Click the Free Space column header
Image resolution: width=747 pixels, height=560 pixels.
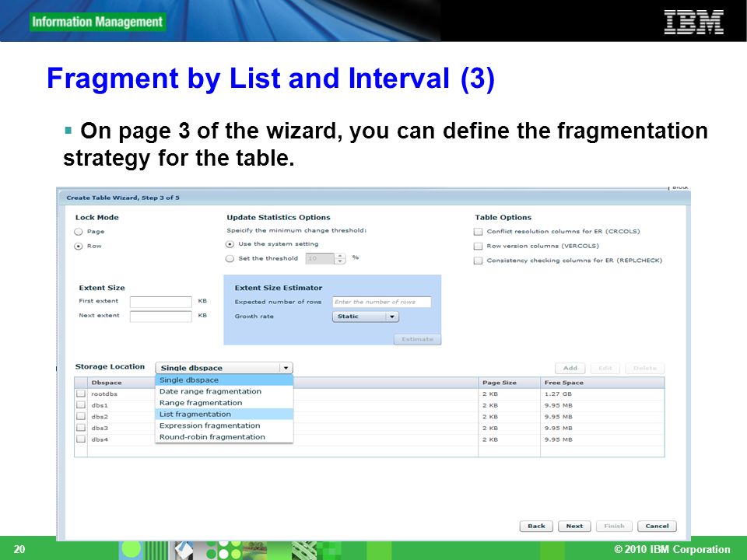click(x=602, y=383)
